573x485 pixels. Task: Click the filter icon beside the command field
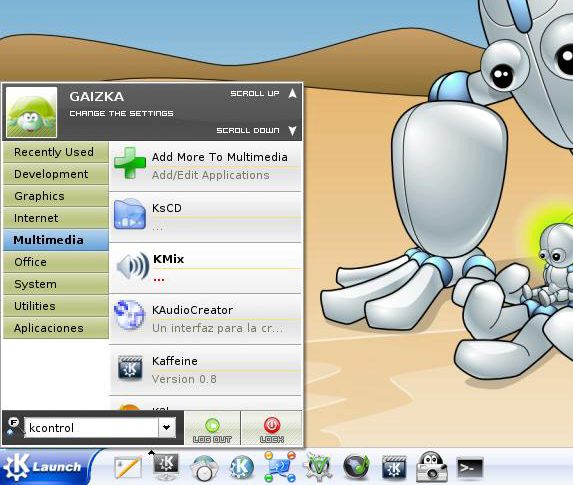pyautogui.click(x=13, y=427)
